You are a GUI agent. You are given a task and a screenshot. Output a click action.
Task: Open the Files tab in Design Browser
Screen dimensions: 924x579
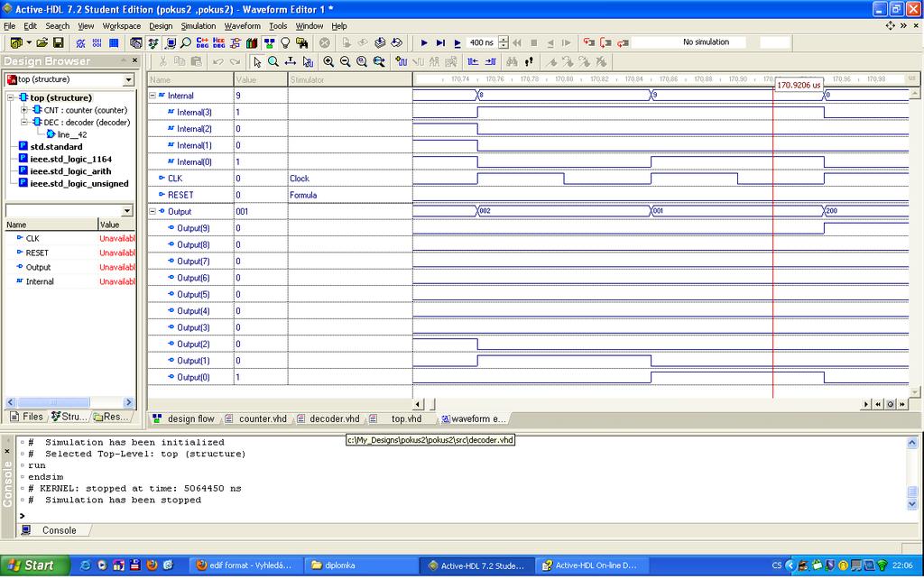tap(27, 417)
